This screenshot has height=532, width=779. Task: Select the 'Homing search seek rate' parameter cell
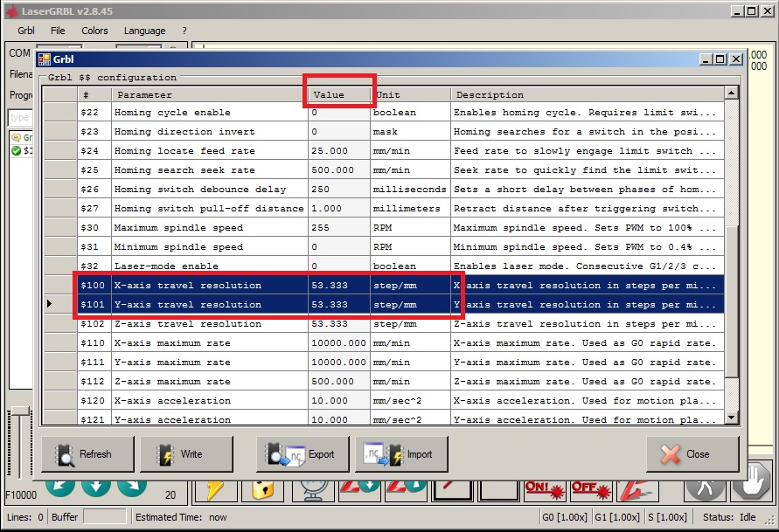[209, 169]
